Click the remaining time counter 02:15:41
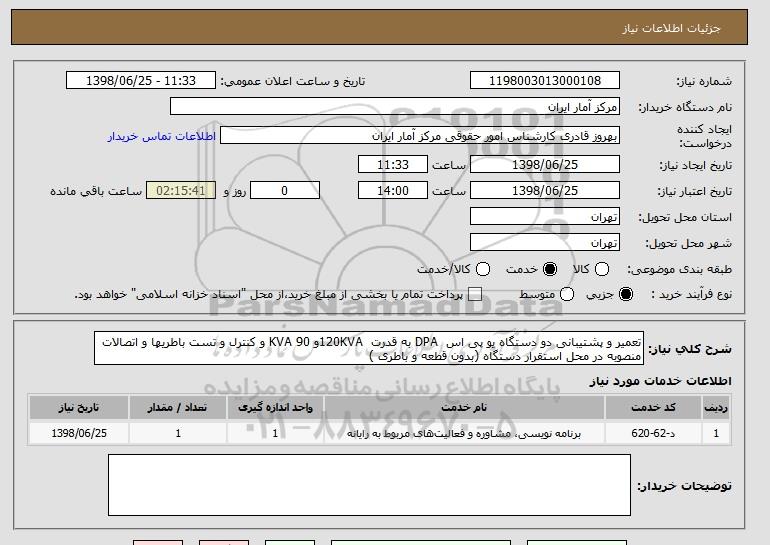The height and width of the screenshot is (545, 770). (x=181, y=191)
